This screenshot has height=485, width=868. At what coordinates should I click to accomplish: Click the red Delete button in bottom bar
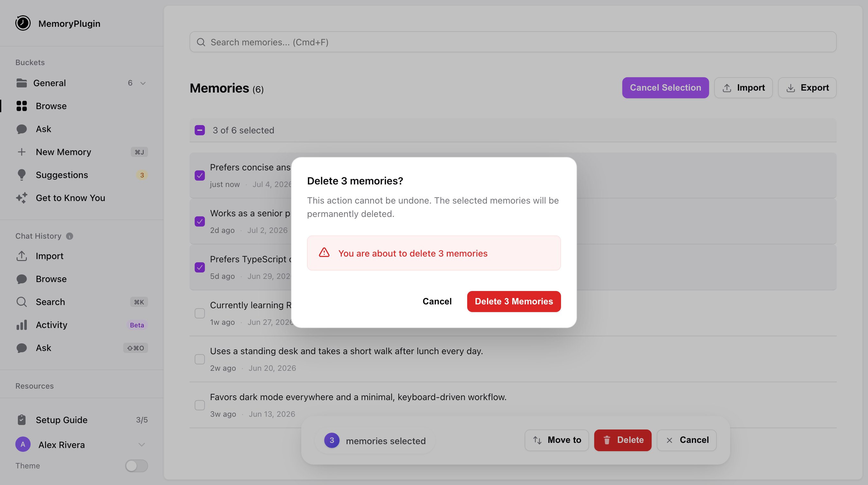tap(623, 440)
